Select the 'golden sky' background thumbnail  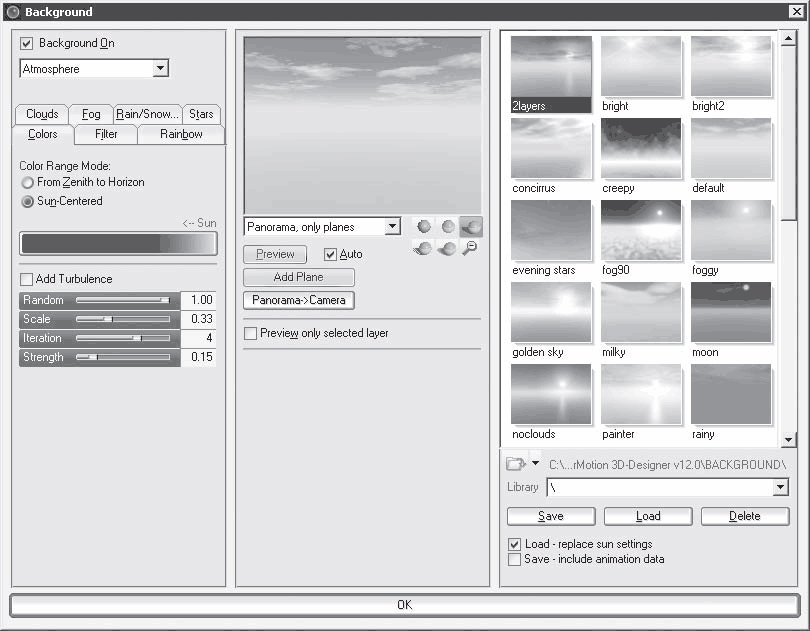(x=551, y=312)
